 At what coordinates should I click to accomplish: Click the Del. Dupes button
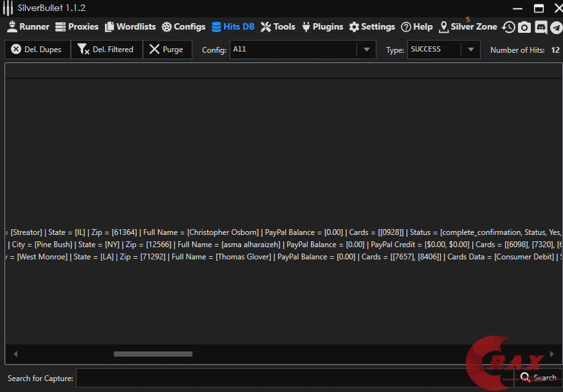click(x=37, y=49)
